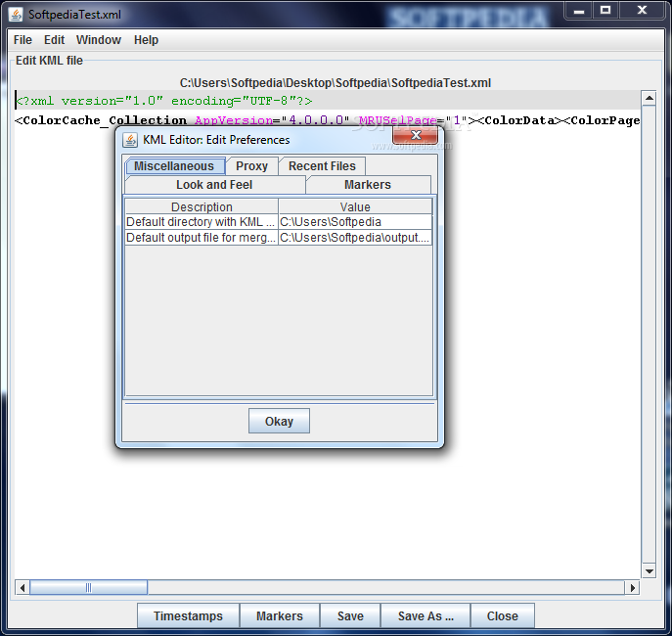Click the Save As ... button

click(426, 615)
